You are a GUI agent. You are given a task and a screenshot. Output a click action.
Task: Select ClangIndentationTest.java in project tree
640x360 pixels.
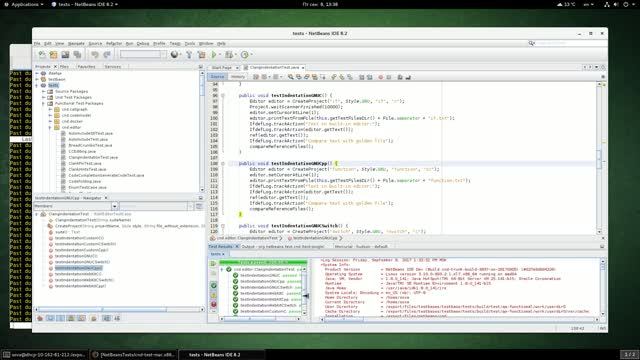93,157
